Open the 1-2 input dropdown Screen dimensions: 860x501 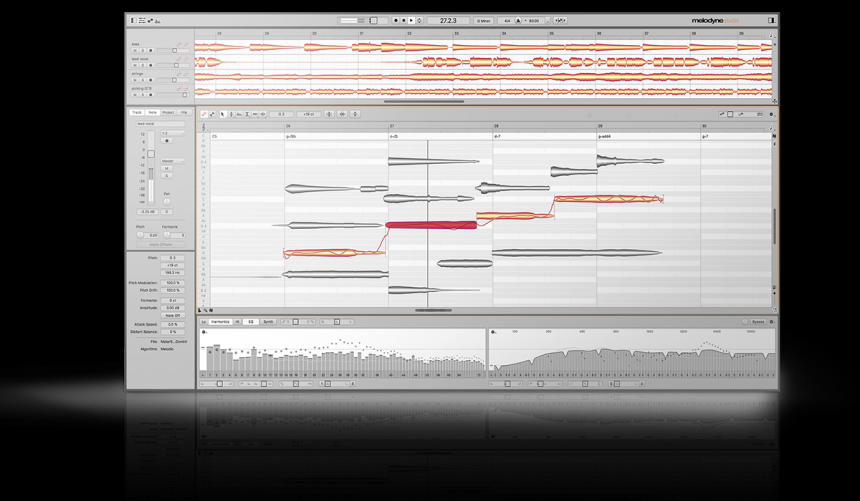click(173, 133)
